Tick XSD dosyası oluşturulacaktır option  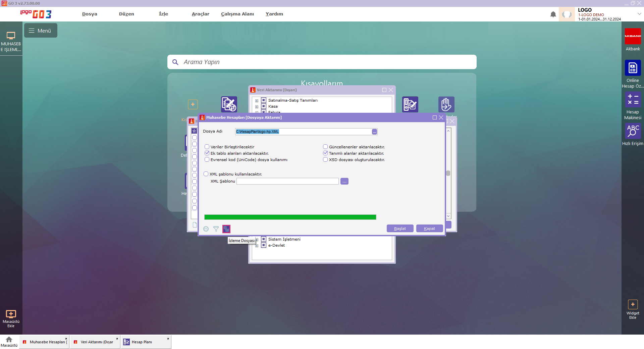click(325, 160)
